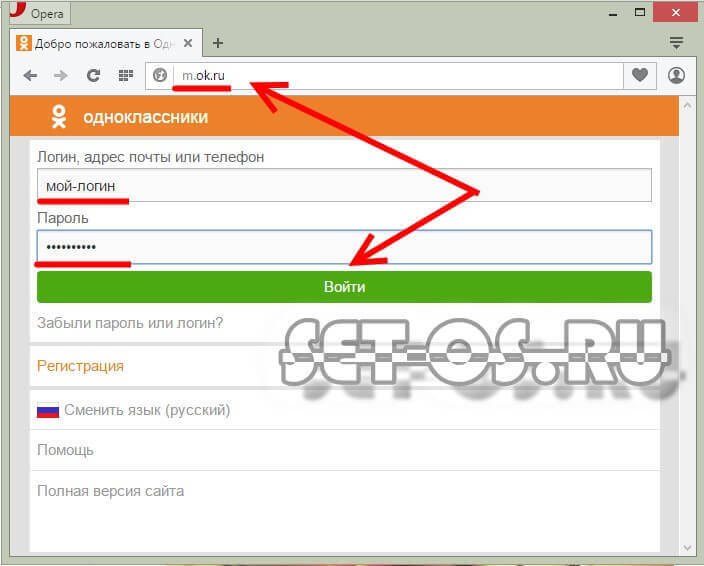The width and height of the screenshot is (704, 566).
Task: Click the green Войти button
Action: click(x=344, y=287)
